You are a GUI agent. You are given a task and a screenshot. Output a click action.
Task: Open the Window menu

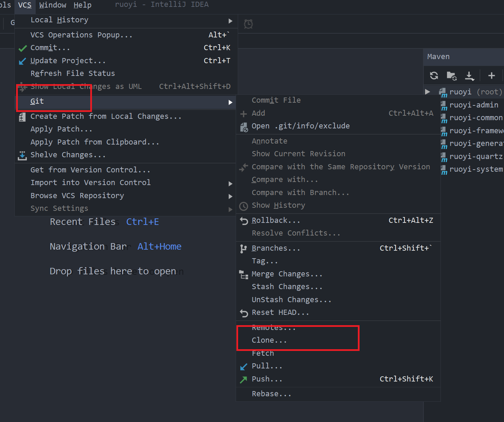coord(52,5)
